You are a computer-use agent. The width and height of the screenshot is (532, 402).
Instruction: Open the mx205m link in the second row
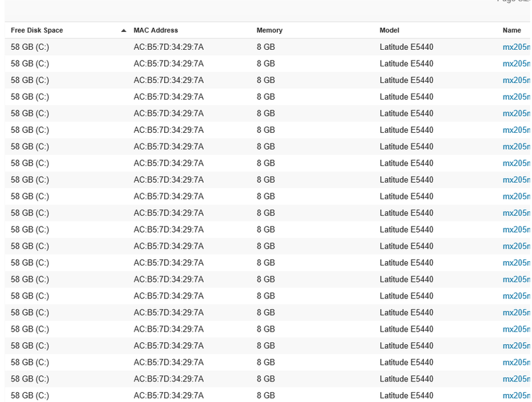click(515, 64)
